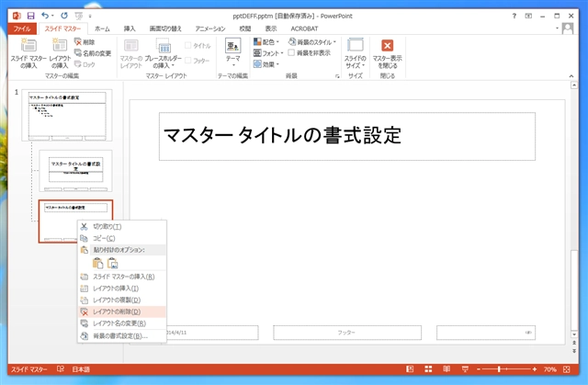
Task: Click Fit slide to window icon
Action: [x=566, y=369]
